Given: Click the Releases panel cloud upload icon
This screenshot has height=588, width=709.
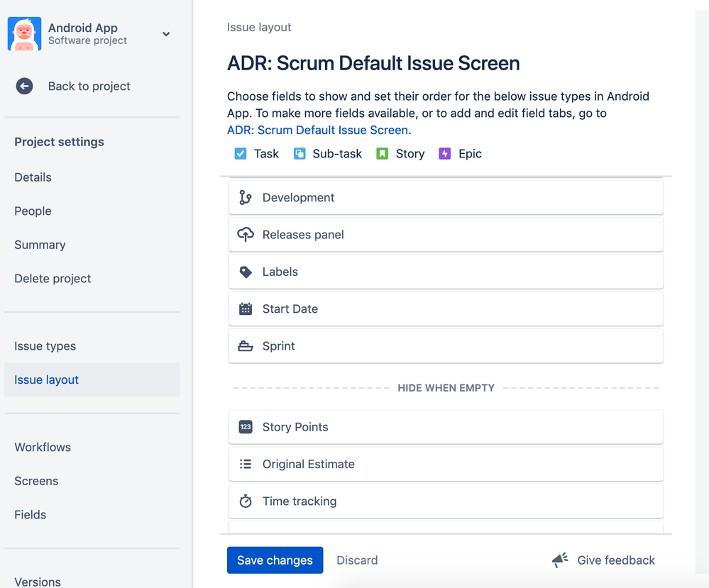Looking at the screenshot, I should point(246,235).
